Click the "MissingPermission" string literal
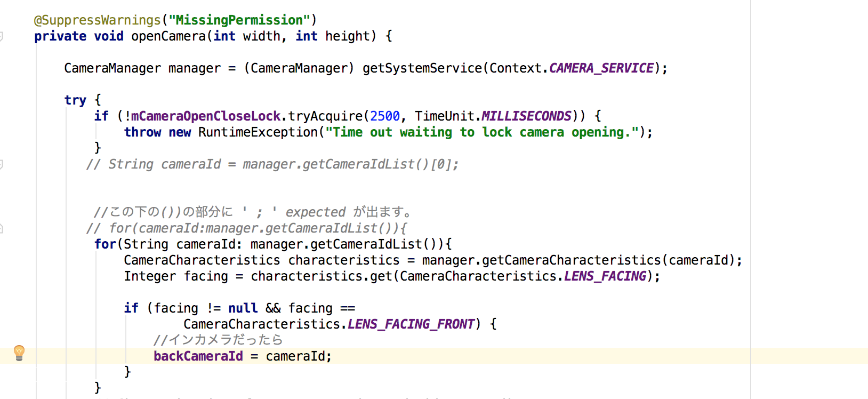The image size is (868, 399). (239, 20)
